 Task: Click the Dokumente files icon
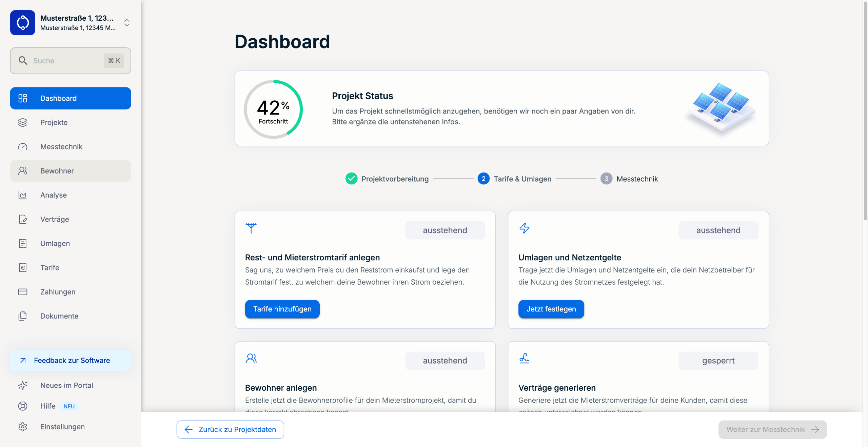[23, 316]
